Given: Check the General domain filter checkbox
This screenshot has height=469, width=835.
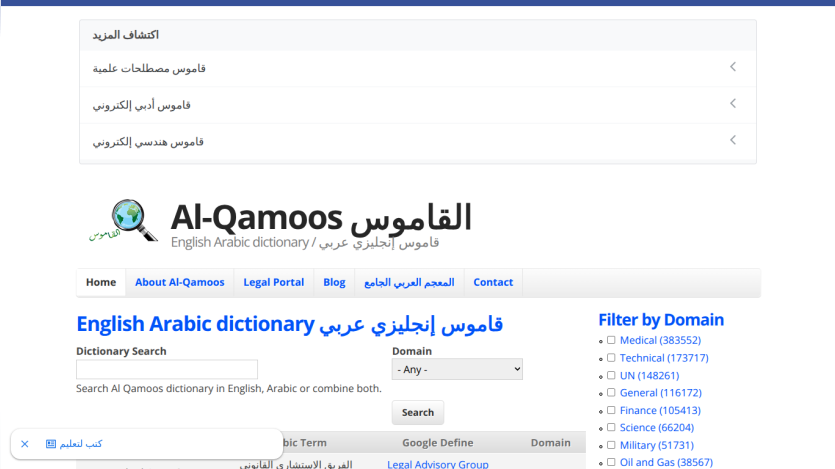Looking at the screenshot, I should tap(611, 392).
